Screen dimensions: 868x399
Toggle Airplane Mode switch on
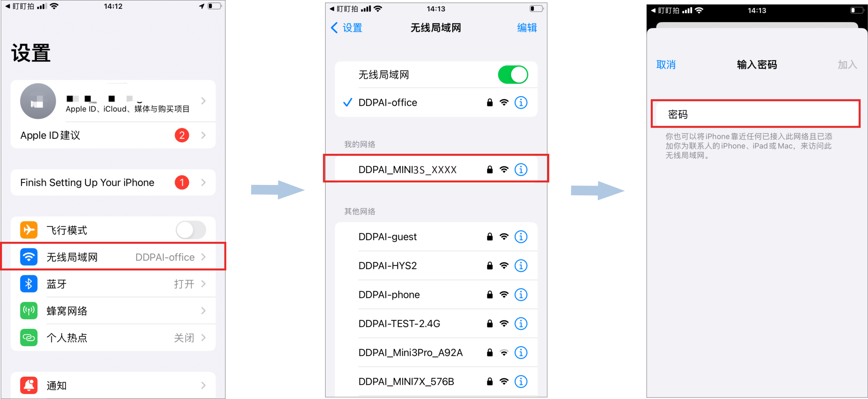[x=191, y=230]
